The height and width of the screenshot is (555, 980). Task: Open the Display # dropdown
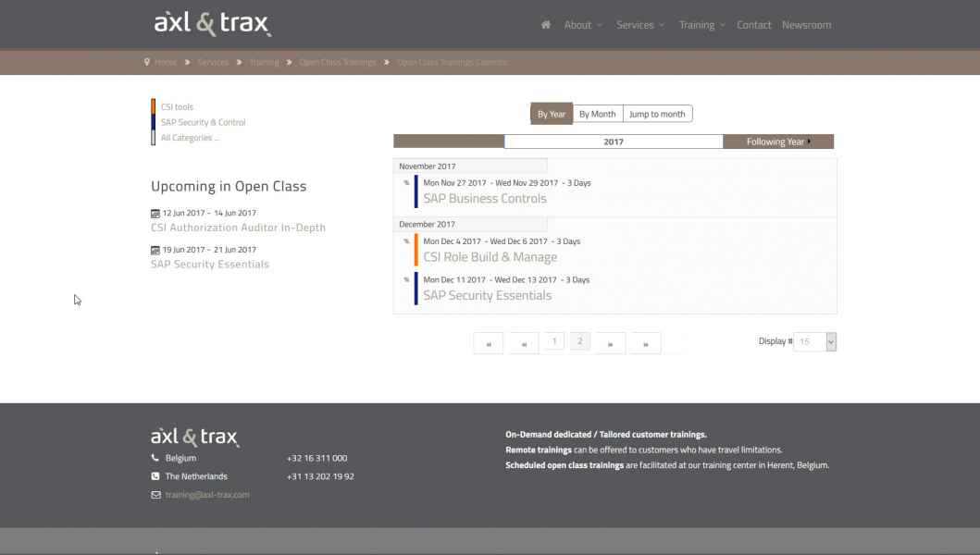point(815,342)
